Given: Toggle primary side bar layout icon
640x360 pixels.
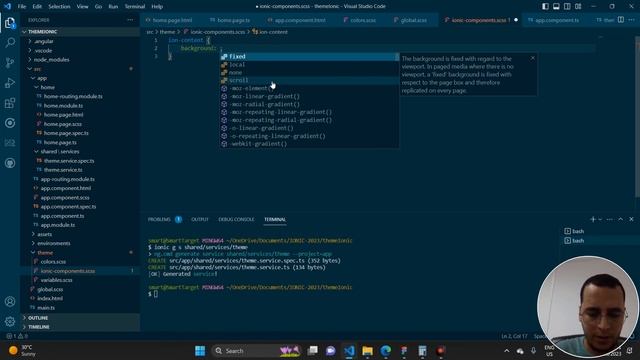Looking at the screenshot, I should point(545,6).
